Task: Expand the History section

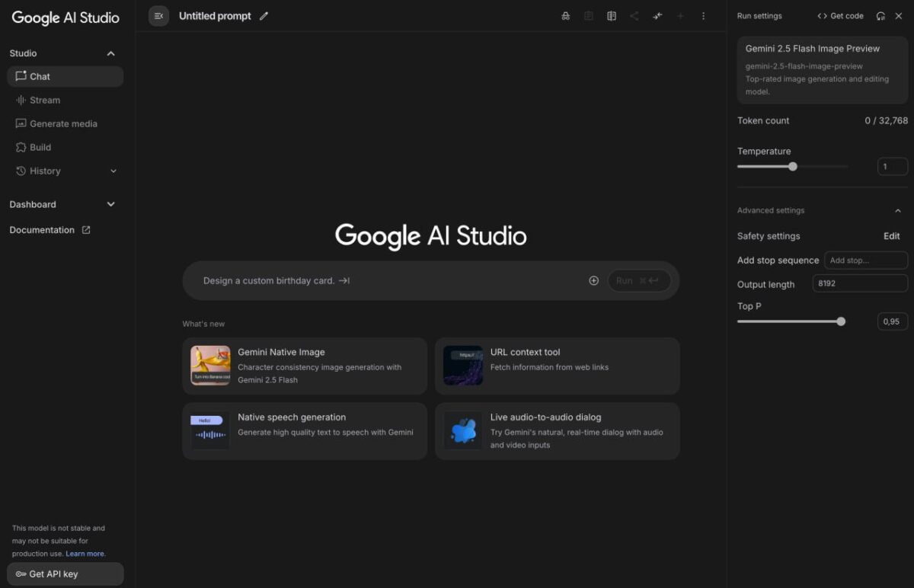Action: (x=113, y=171)
